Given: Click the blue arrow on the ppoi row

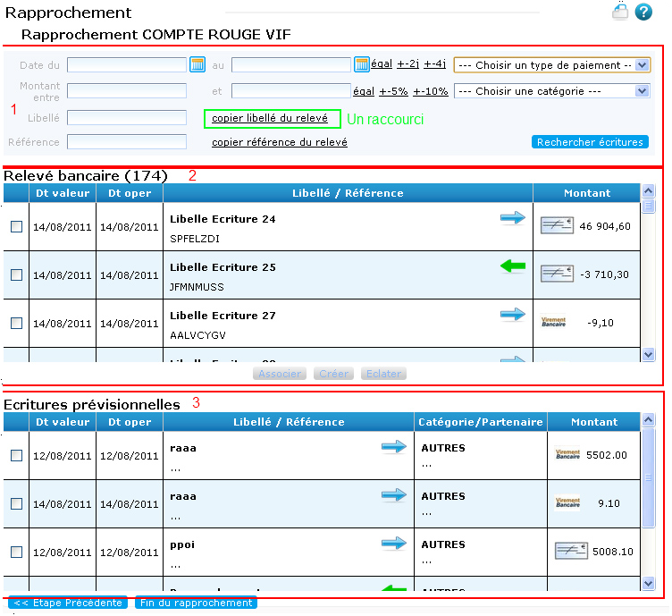Looking at the screenshot, I should coord(394,544).
